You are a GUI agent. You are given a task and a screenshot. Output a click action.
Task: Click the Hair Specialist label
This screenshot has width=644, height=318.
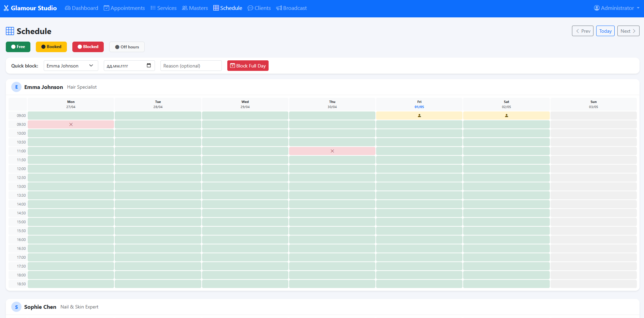click(x=82, y=87)
